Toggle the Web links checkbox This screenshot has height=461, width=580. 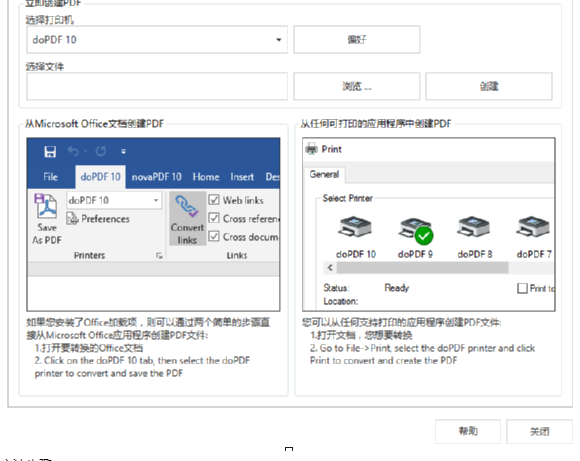coord(214,200)
